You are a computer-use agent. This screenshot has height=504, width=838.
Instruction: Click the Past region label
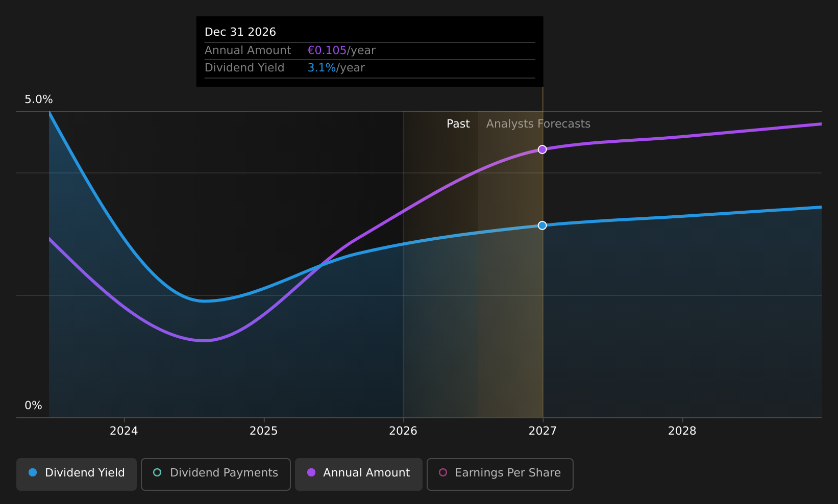(458, 124)
